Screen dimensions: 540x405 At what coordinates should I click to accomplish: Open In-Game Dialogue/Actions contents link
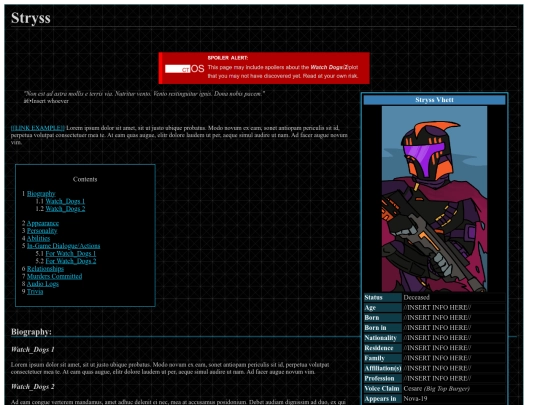click(x=63, y=246)
